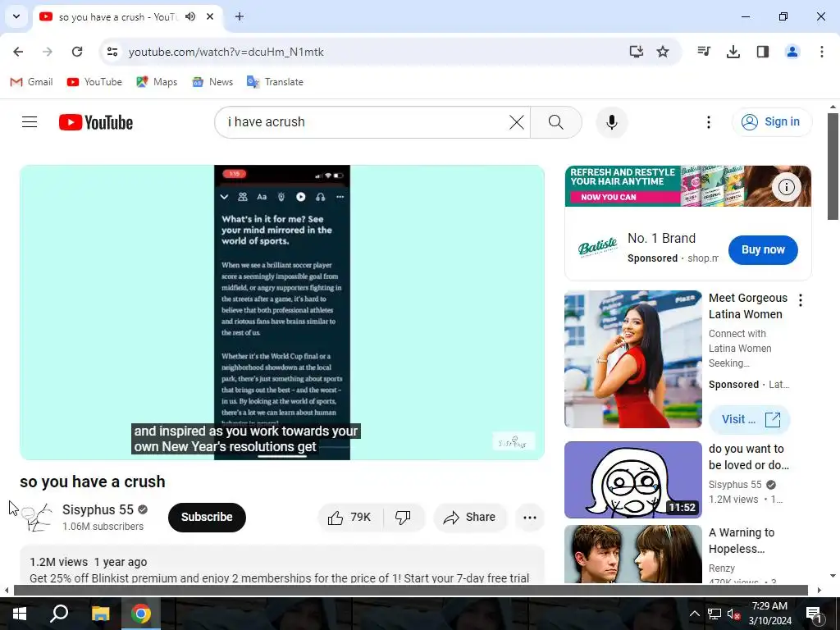Open more actions menu below video
840x630 pixels.
pyautogui.click(x=530, y=518)
